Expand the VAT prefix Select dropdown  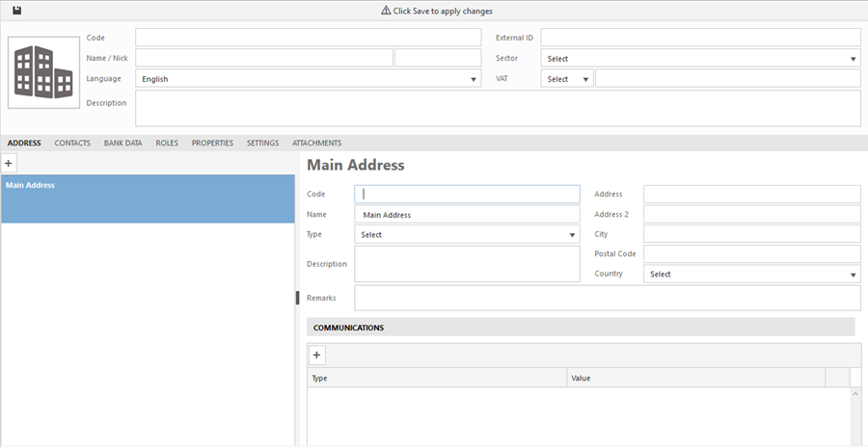tap(568, 79)
